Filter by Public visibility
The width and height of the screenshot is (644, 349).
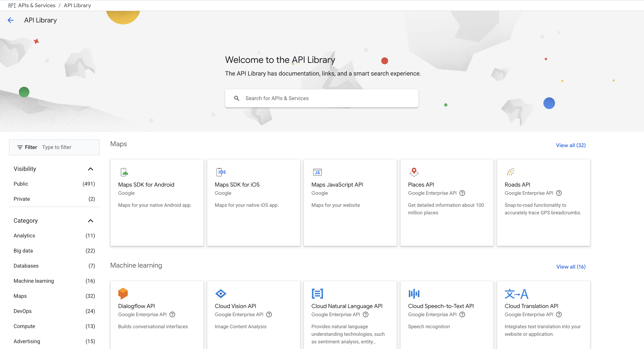point(54,184)
